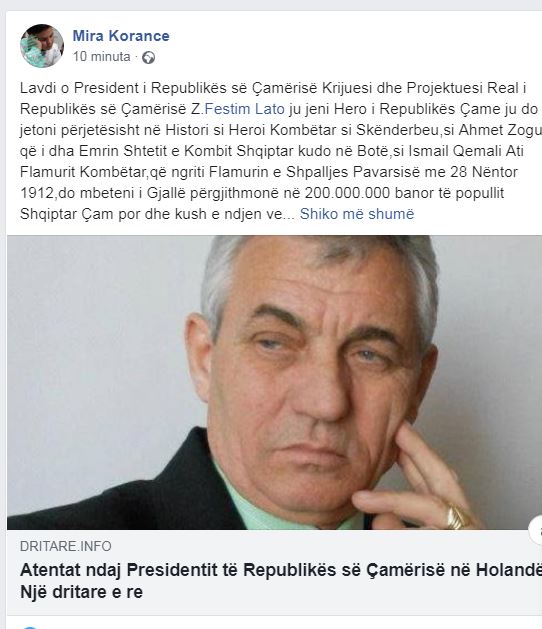Click the info circle beside link preview
The width and height of the screenshot is (542, 629).
[536, 530]
